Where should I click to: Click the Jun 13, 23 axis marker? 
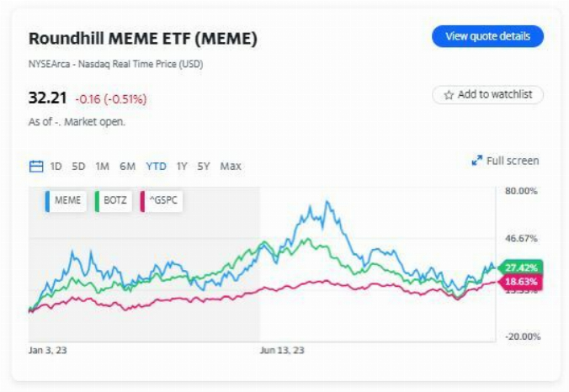(x=282, y=350)
